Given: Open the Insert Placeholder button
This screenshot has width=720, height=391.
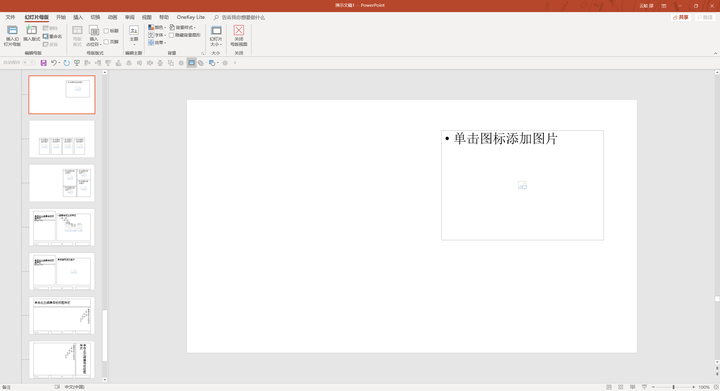Looking at the screenshot, I should 94,36.
